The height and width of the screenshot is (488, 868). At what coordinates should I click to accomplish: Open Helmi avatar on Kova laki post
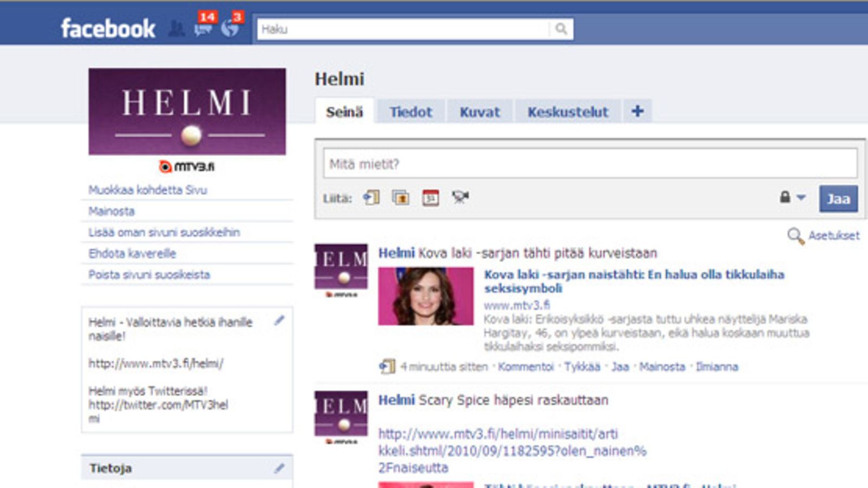tap(341, 271)
